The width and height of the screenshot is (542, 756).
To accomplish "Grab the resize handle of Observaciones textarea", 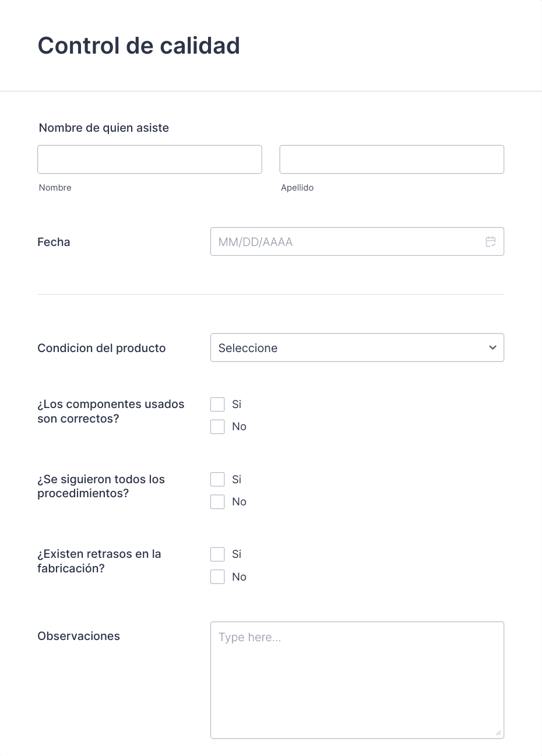I will [x=498, y=733].
